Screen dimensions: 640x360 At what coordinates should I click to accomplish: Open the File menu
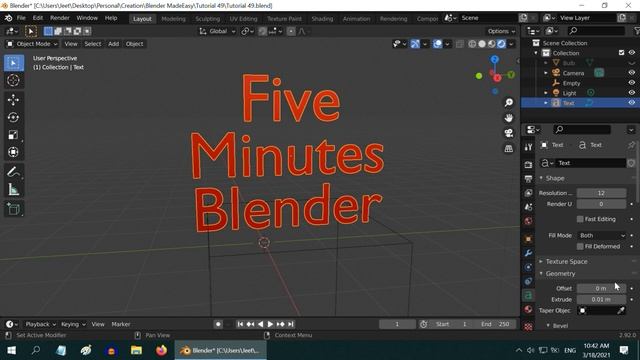pyautogui.click(x=21, y=18)
